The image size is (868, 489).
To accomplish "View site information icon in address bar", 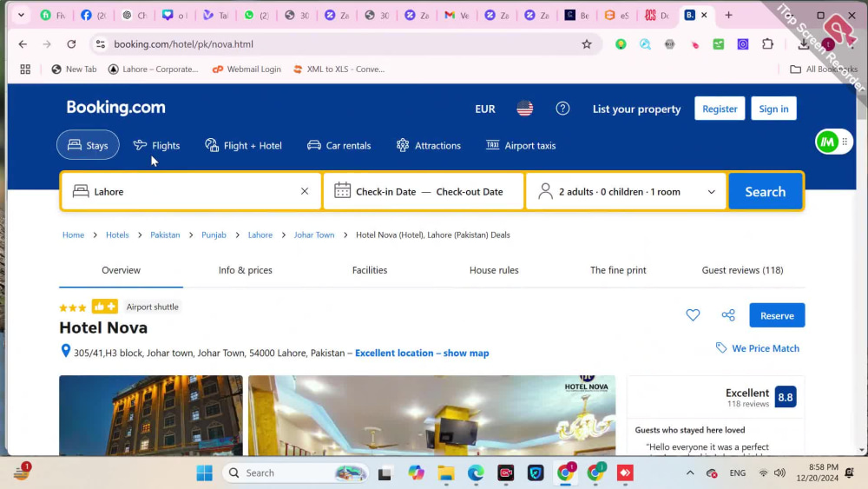I will point(101,44).
